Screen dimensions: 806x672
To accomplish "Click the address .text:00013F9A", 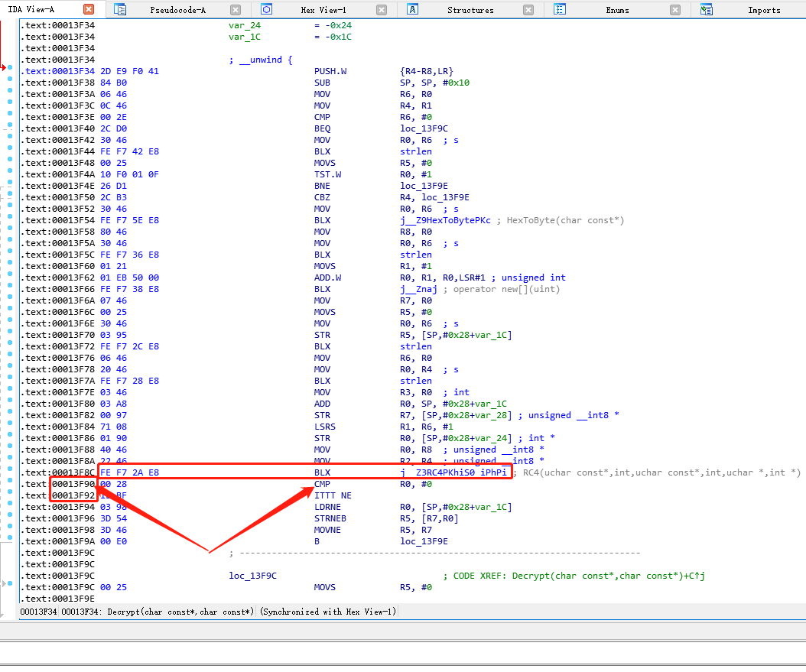I will click(x=57, y=541).
